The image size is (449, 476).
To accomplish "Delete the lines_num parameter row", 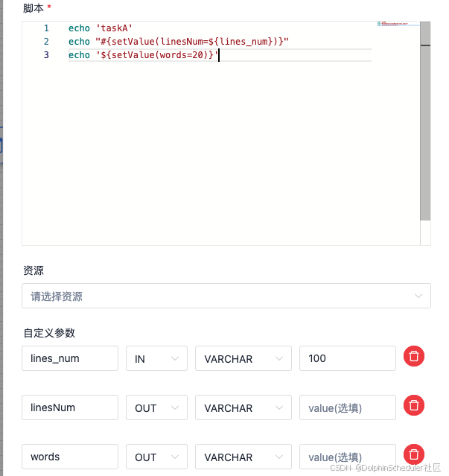I will pyautogui.click(x=414, y=356).
